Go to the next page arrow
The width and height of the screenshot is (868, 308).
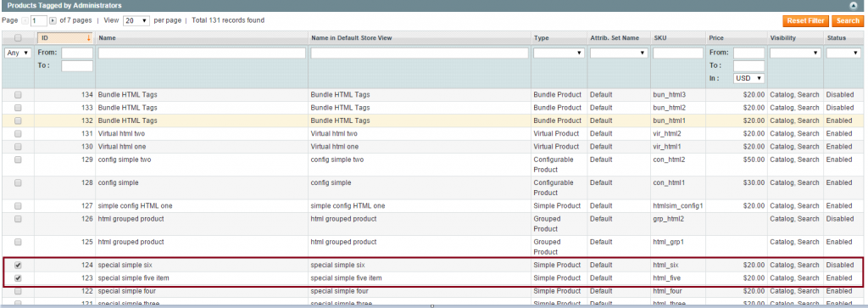pos(53,20)
